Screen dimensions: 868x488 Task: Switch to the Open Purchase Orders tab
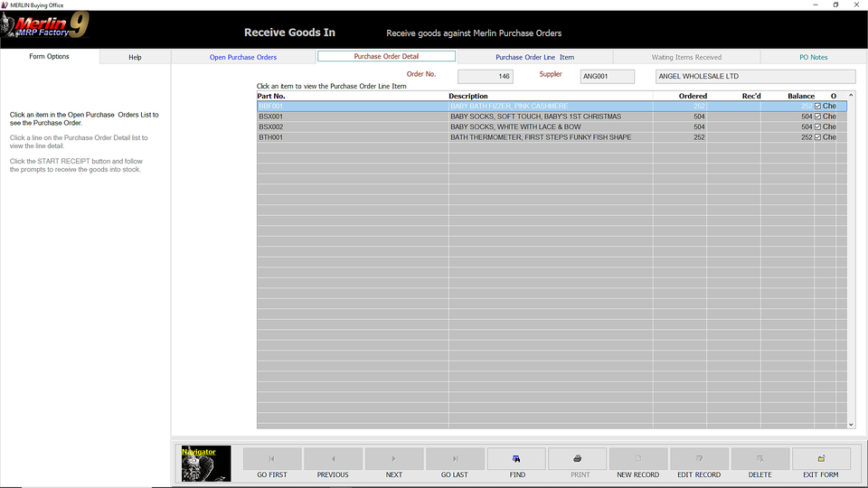click(243, 57)
